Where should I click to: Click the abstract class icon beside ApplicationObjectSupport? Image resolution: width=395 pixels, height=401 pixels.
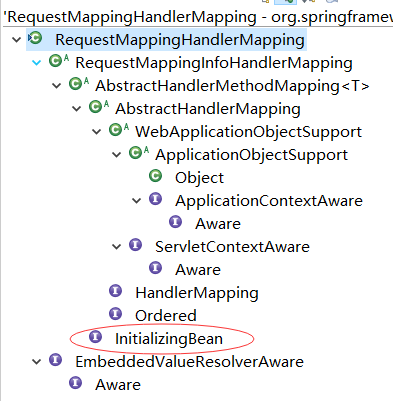(x=139, y=153)
